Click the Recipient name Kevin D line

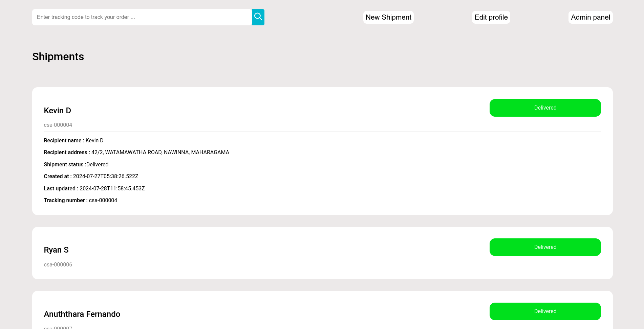(73, 141)
